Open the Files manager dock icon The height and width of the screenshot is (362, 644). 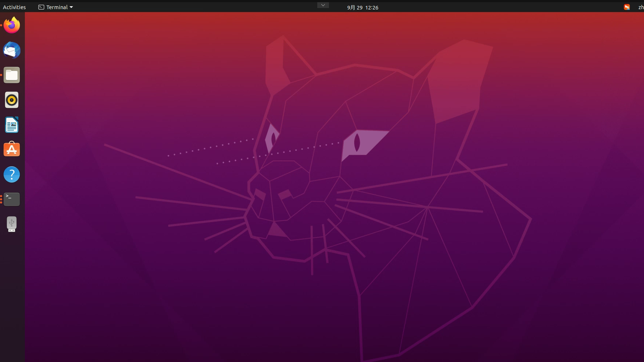(12, 75)
